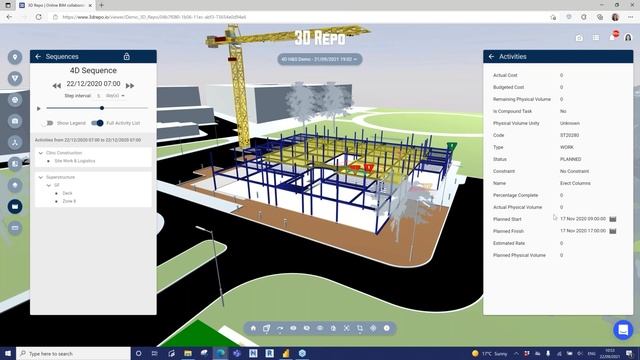Click the isolate icon in bottom toolbar
Viewport: 640px width, 360px height.
[x=320, y=328]
